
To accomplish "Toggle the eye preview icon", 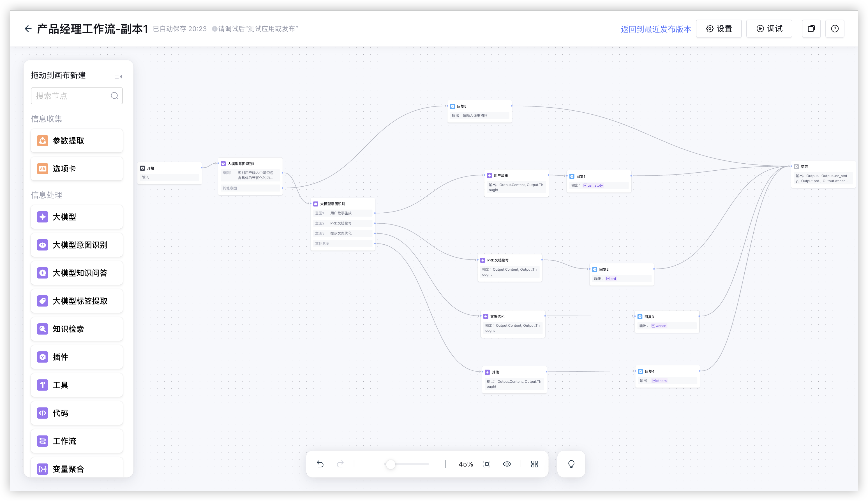I will coord(507,464).
